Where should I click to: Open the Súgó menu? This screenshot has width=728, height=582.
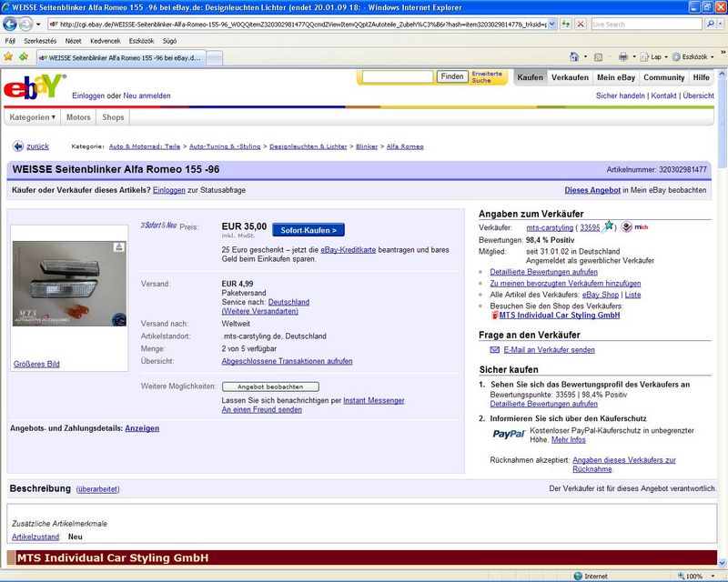(169, 41)
